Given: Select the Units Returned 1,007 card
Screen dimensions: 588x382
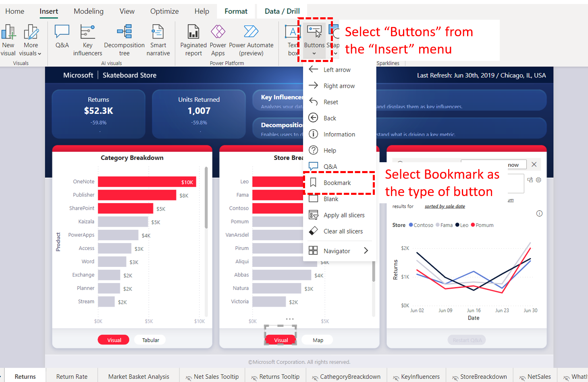Looking at the screenshot, I should click(199, 114).
